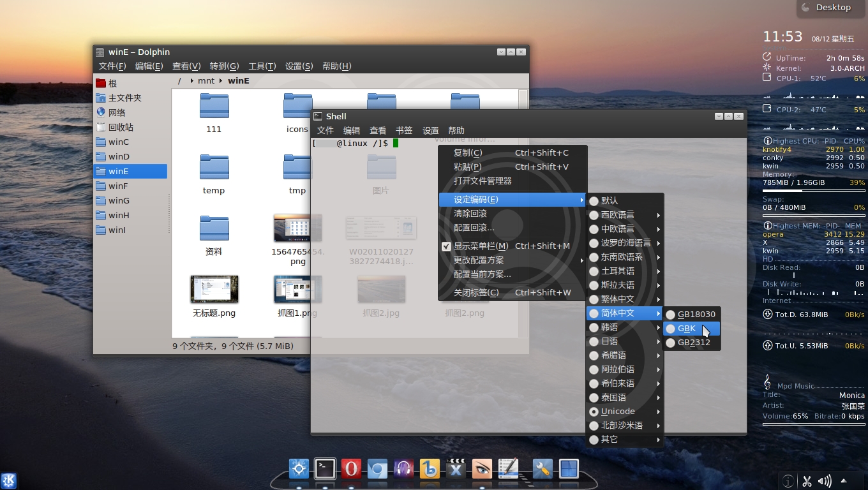Click the purple headphones music player icon
This screenshot has height=490, width=868.
[x=403, y=469]
